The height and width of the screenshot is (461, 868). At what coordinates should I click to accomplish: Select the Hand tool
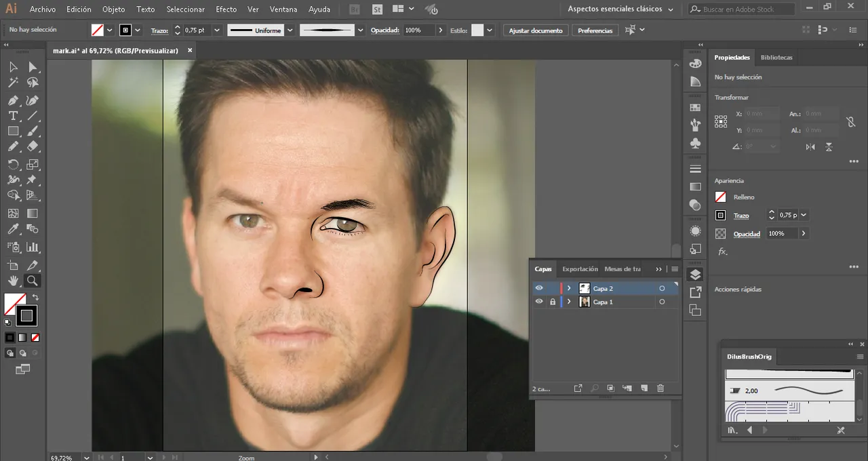pos(13,281)
